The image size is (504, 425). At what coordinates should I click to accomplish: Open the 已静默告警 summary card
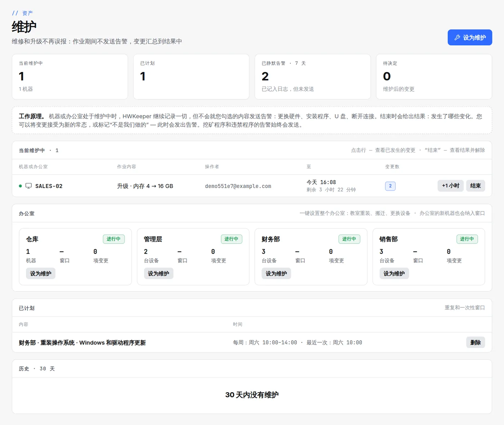coord(312,77)
